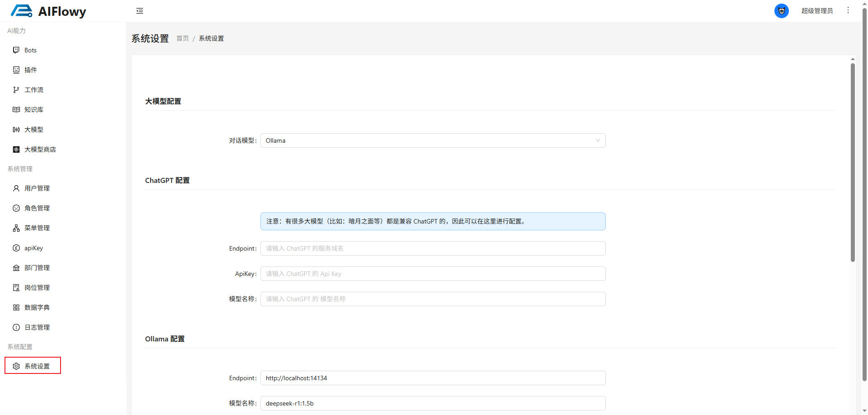
Task: Open the apiKey management section
Action: 33,247
